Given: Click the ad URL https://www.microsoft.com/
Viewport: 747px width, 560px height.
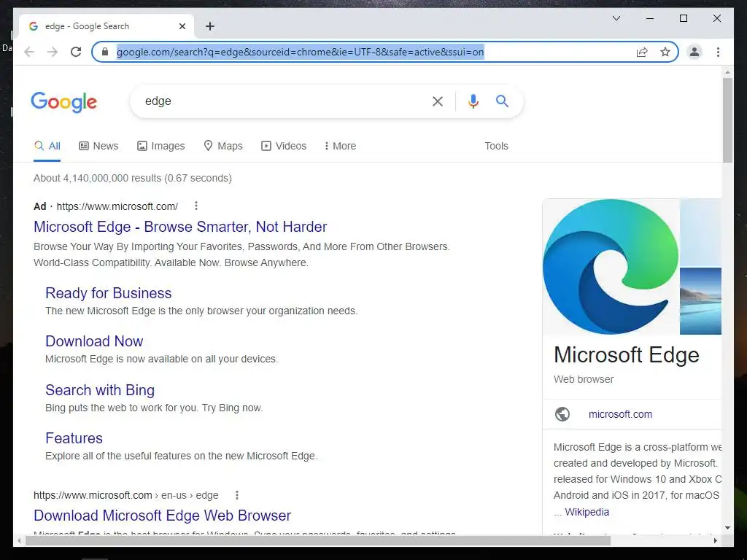Looking at the screenshot, I should [117, 206].
